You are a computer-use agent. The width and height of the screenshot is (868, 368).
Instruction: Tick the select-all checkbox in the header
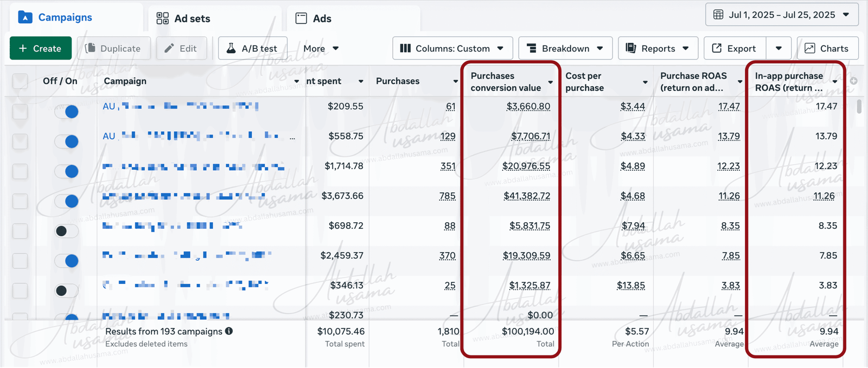[x=20, y=81]
